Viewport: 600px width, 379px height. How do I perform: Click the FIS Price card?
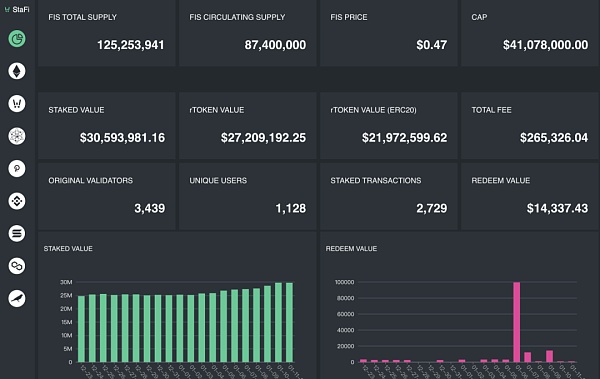point(389,33)
